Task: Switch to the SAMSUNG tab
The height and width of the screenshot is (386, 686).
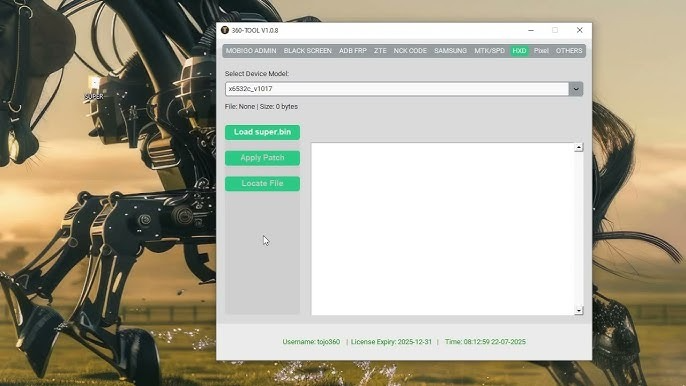Action: [x=450, y=51]
